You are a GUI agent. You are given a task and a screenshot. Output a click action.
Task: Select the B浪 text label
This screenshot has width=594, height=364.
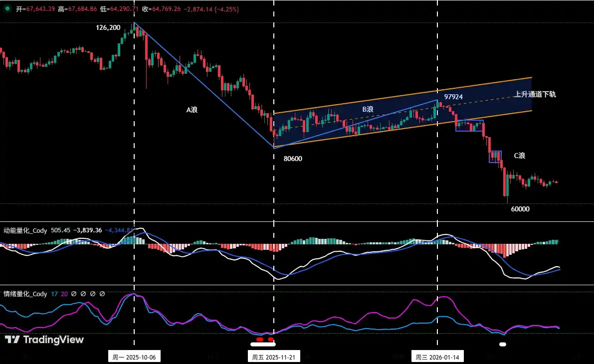[x=368, y=108]
